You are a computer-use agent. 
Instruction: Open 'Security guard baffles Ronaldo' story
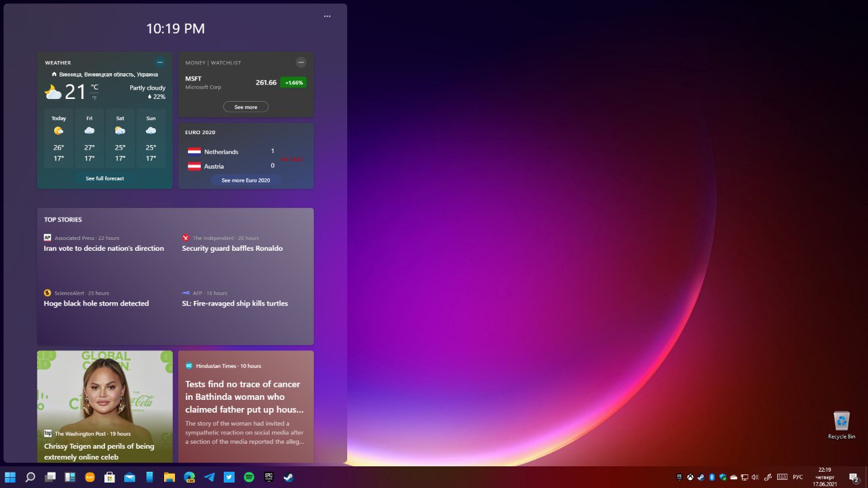point(232,248)
